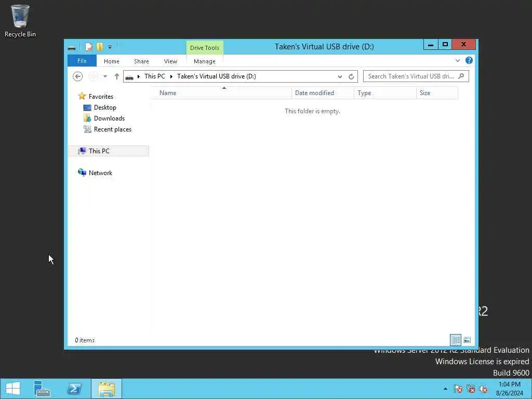532x399 pixels.
Task: Expand the ribbon with the chevron
Action: click(x=457, y=61)
